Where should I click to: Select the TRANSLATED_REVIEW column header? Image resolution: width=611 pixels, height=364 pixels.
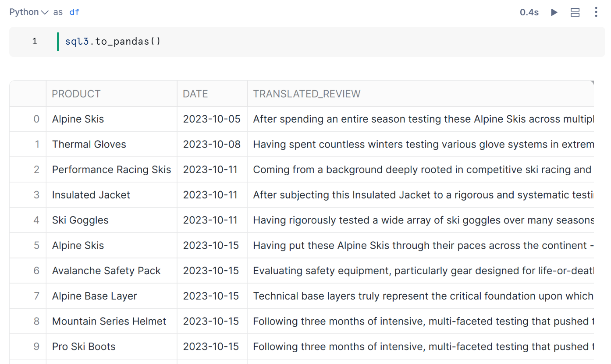click(307, 94)
